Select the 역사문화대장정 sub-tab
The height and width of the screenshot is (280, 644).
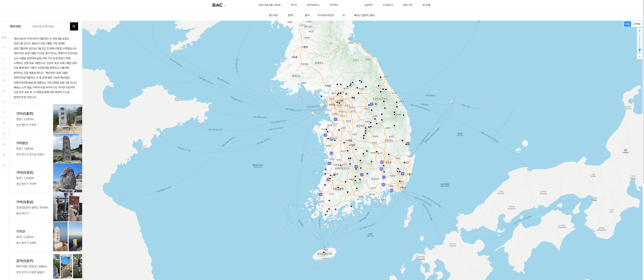(x=325, y=15)
